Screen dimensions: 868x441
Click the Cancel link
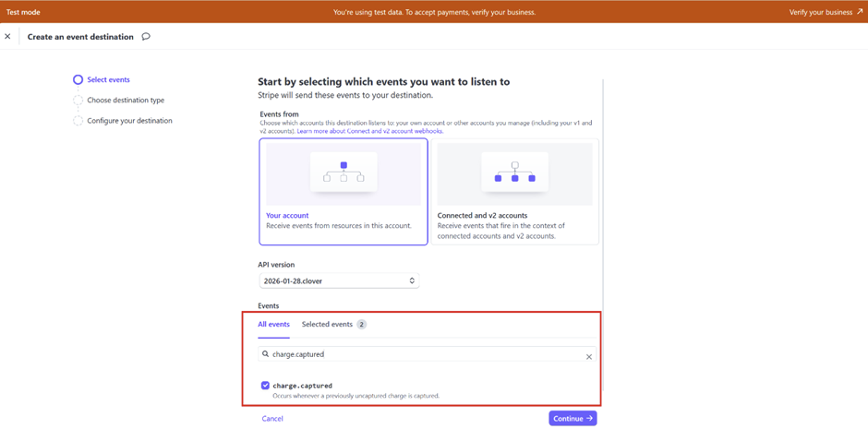[x=272, y=419]
